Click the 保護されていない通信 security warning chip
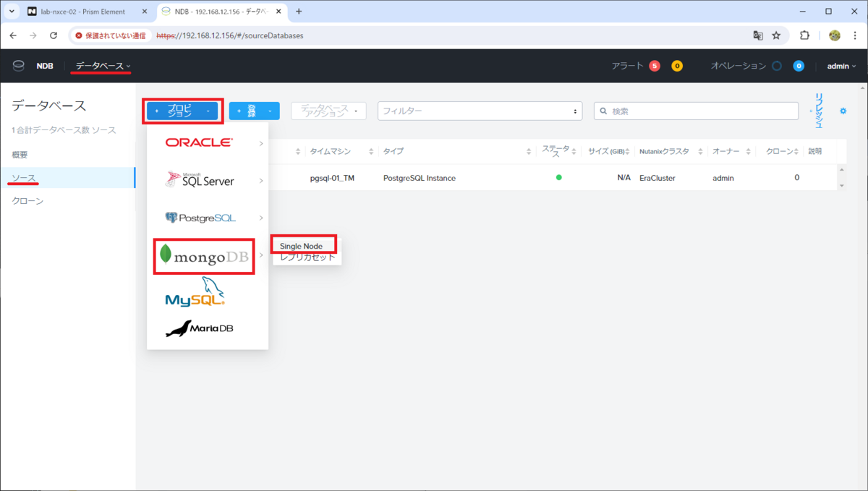 (111, 35)
